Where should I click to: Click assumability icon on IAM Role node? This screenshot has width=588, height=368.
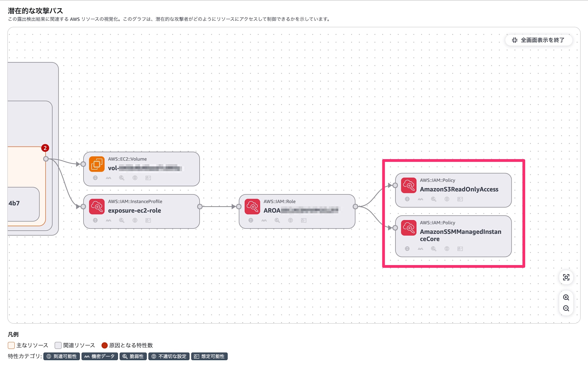(304, 220)
